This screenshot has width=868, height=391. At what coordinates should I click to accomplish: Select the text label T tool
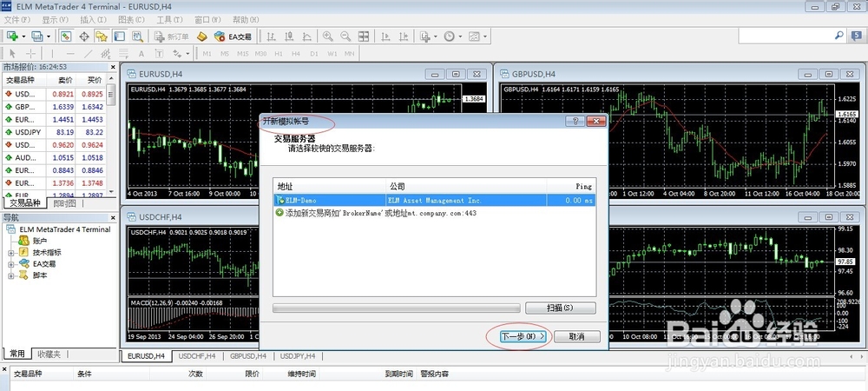point(159,54)
